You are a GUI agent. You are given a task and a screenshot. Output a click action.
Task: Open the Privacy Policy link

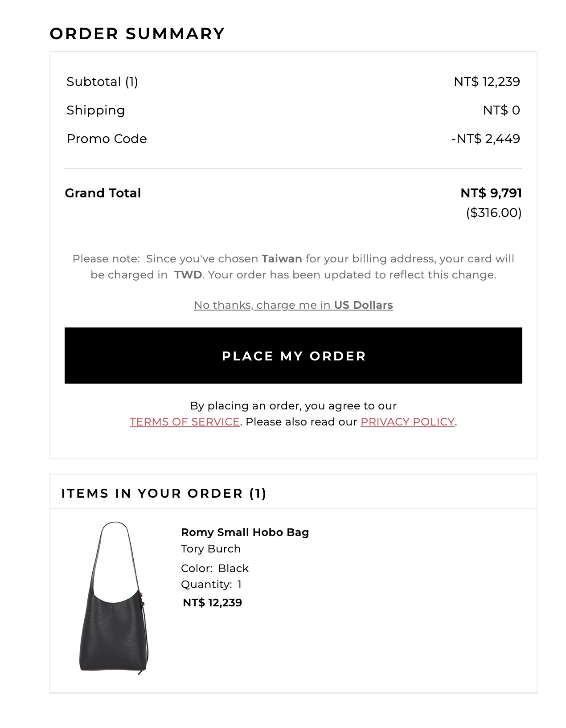(407, 422)
